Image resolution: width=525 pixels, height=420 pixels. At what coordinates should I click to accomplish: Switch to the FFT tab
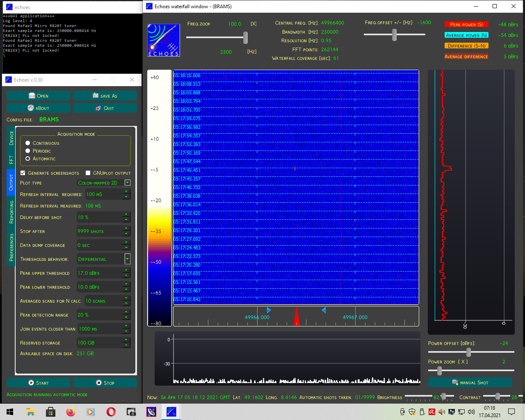click(11, 160)
